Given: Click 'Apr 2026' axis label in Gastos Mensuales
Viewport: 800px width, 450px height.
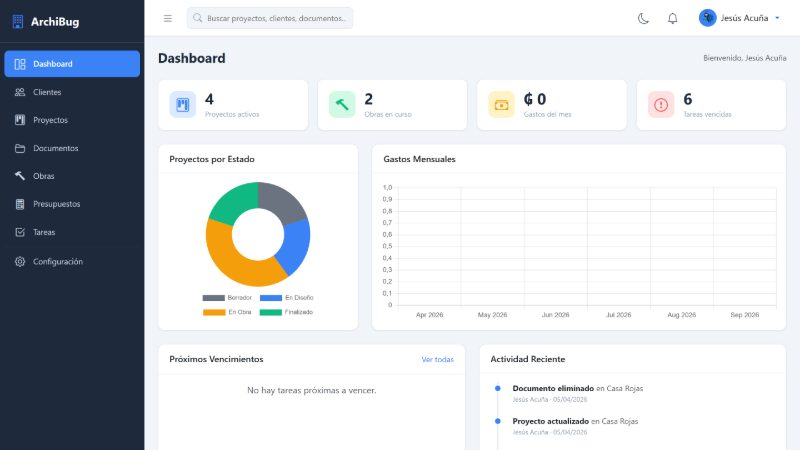Looking at the screenshot, I should pos(430,315).
